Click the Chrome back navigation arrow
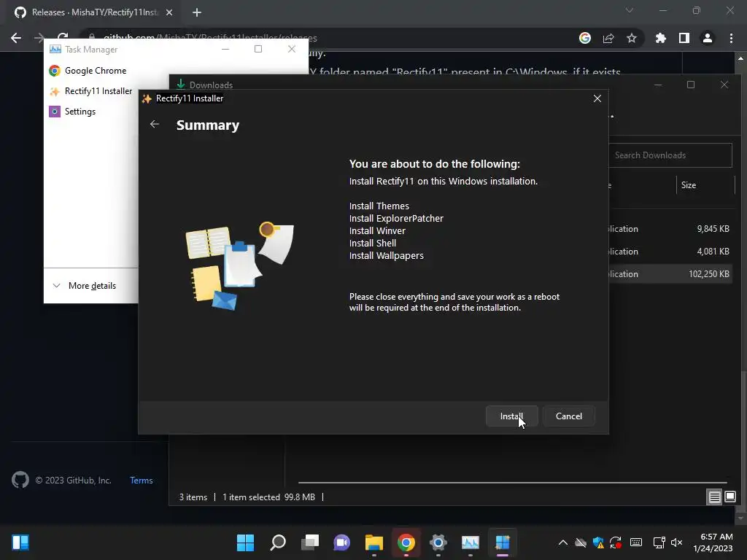 pos(16,38)
